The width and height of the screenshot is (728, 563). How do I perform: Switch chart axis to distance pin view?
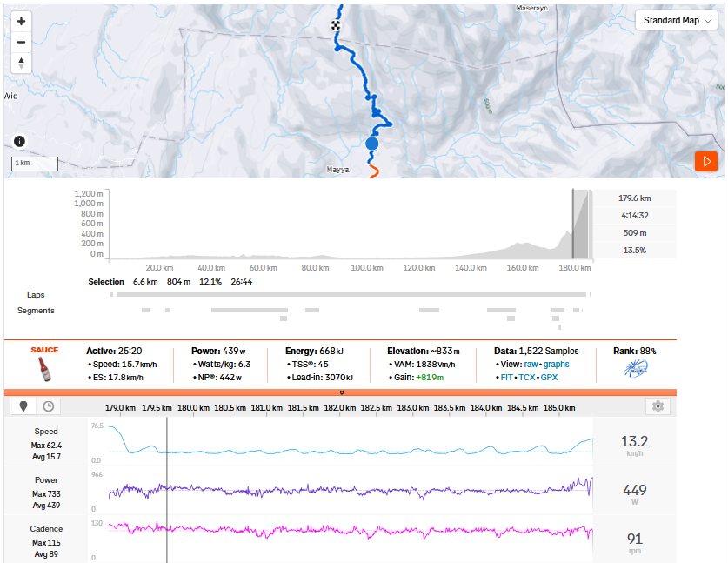click(23, 406)
